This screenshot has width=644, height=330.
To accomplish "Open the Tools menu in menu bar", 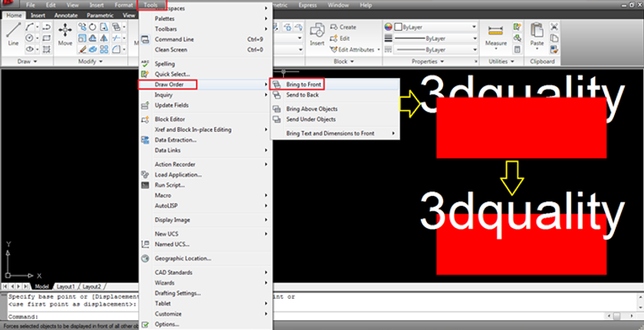I will point(151,5).
